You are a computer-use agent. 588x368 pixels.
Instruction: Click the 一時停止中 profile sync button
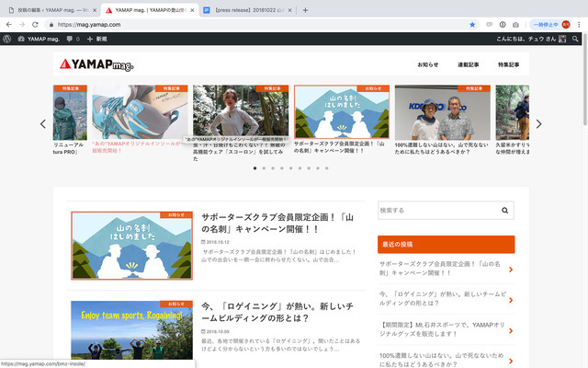tap(550, 25)
